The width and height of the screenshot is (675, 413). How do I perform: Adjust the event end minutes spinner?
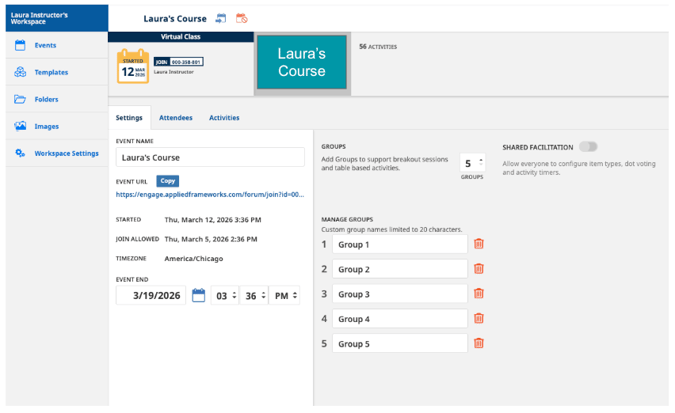[x=253, y=296]
